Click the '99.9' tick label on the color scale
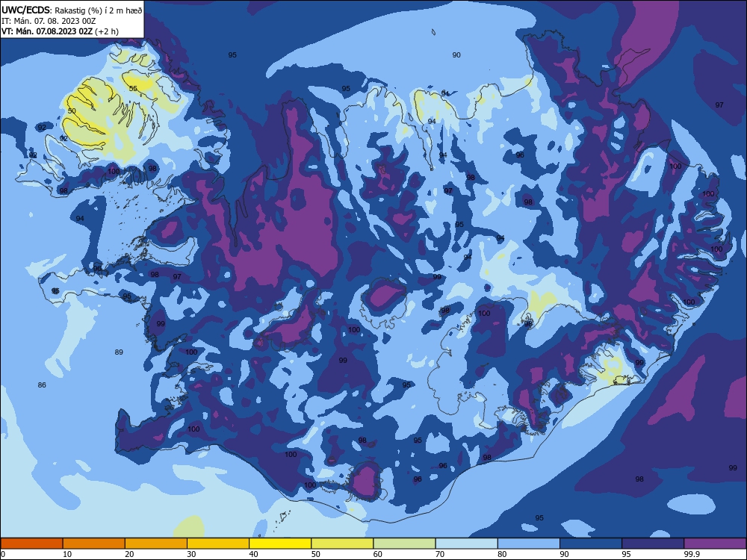747x560 pixels. tap(692, 554)
